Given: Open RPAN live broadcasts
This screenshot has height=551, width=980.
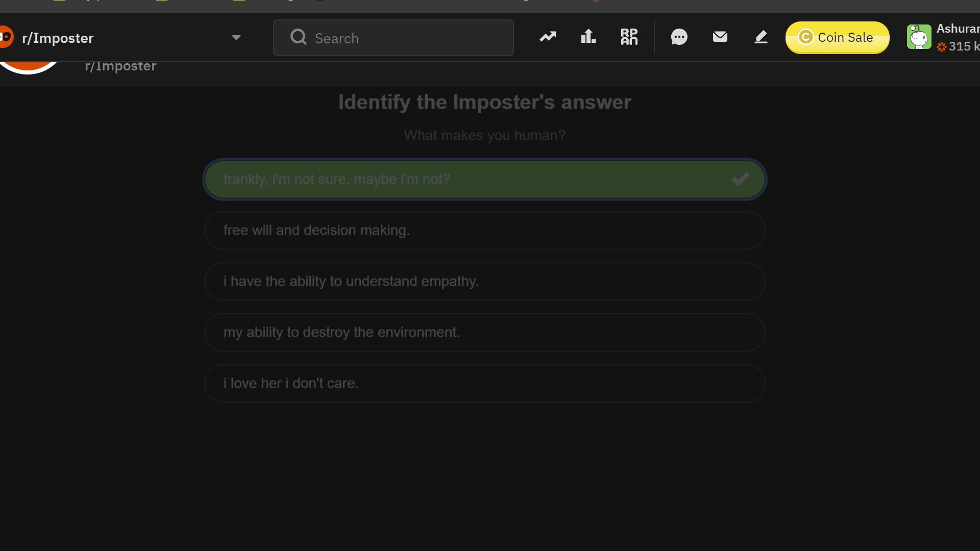Looking at the screenshot, I should coord(629,37).
